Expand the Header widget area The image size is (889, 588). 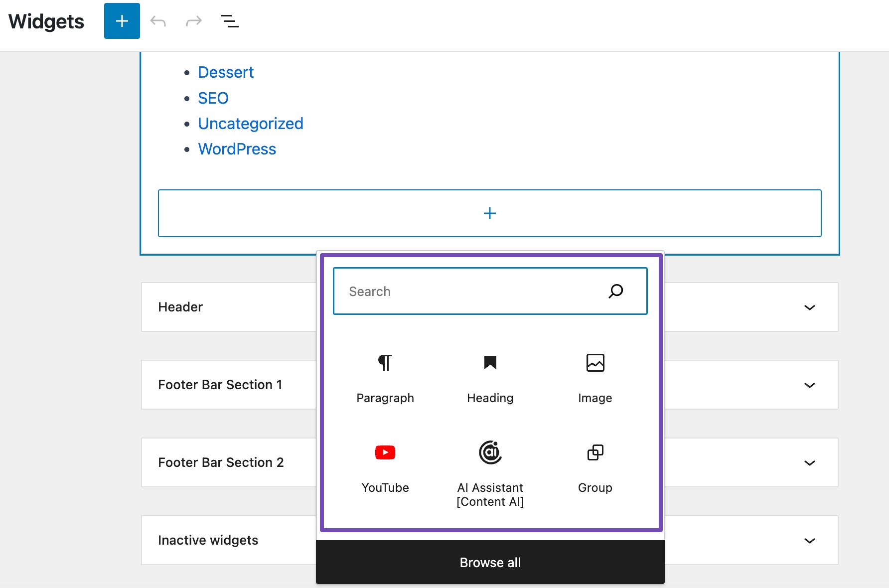[810, 307]
